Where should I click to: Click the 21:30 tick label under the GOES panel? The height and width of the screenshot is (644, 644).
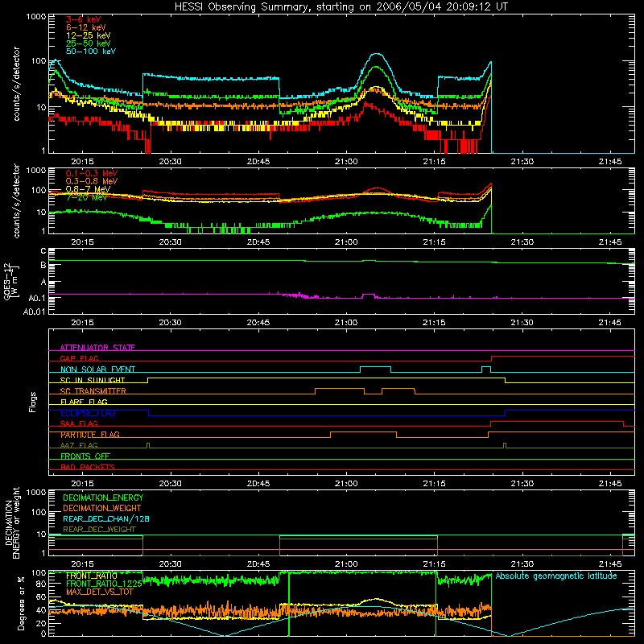(522, 323)
